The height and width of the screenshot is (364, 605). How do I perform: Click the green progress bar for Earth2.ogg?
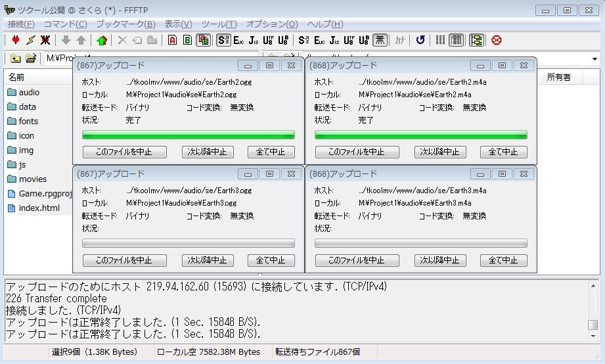pos(189,135)
